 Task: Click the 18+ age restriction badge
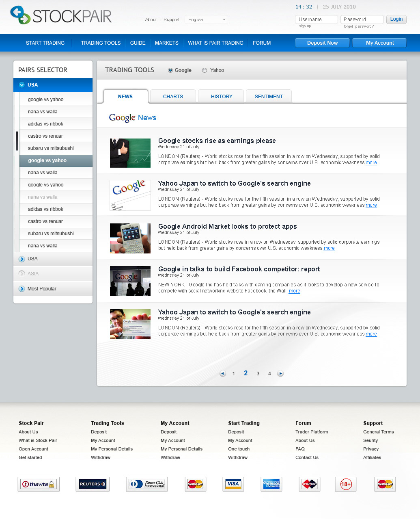pos(346,484)
